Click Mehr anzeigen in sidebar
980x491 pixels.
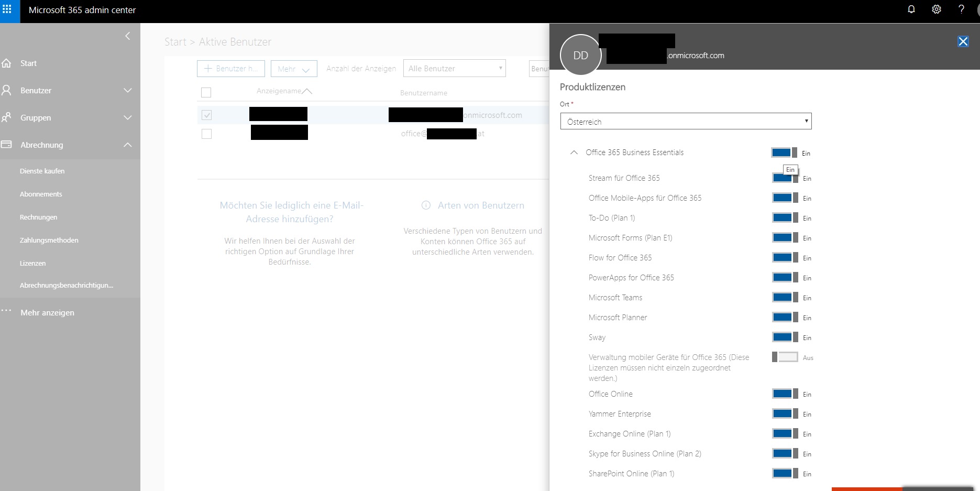[47, 312]
